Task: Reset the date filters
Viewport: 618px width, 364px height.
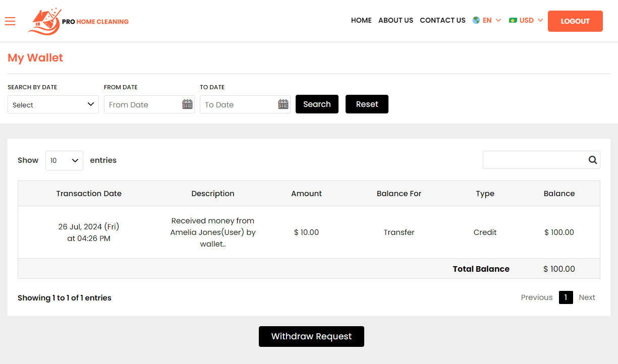Action: click(367, 104)
